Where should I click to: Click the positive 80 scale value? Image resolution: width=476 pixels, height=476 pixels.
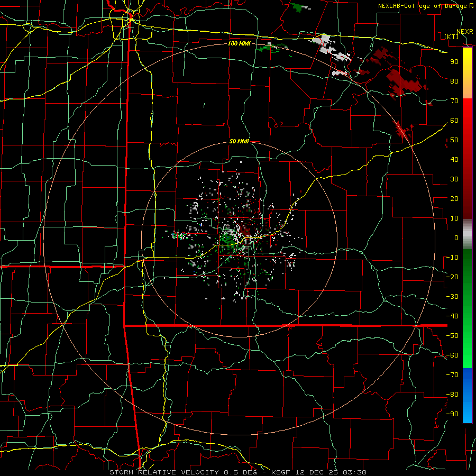(454, 81)
